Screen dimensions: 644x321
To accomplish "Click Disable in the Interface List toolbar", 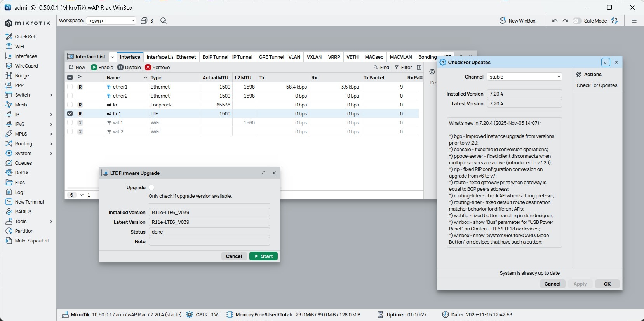I will (x=129, y=67).
